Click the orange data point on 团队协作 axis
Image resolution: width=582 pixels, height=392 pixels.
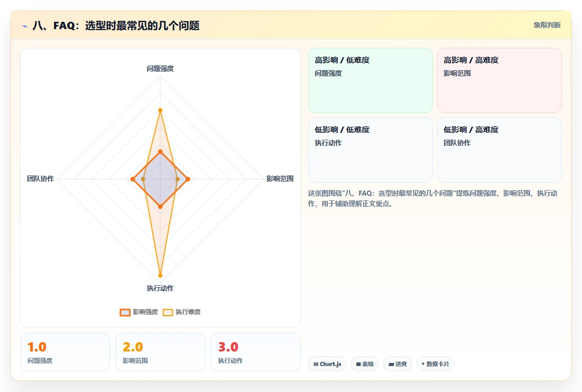pos(133,179)
